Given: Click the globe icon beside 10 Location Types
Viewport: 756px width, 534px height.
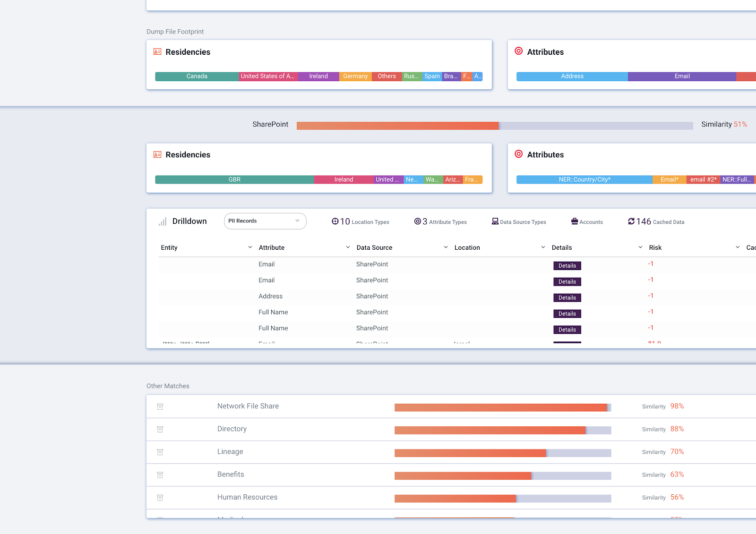Looking at the screenshot, I should coord(335,221).
